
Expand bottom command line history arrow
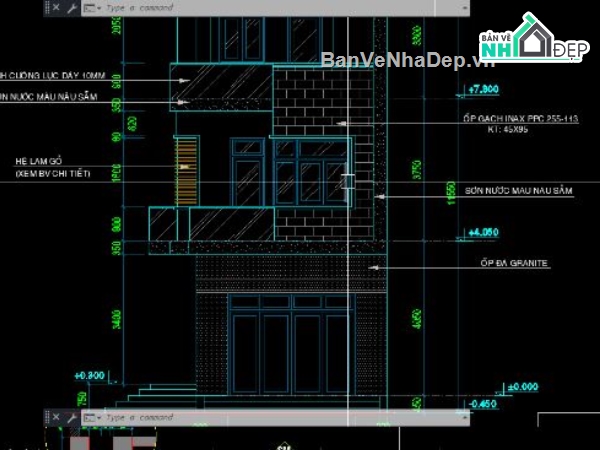[465, 417]
